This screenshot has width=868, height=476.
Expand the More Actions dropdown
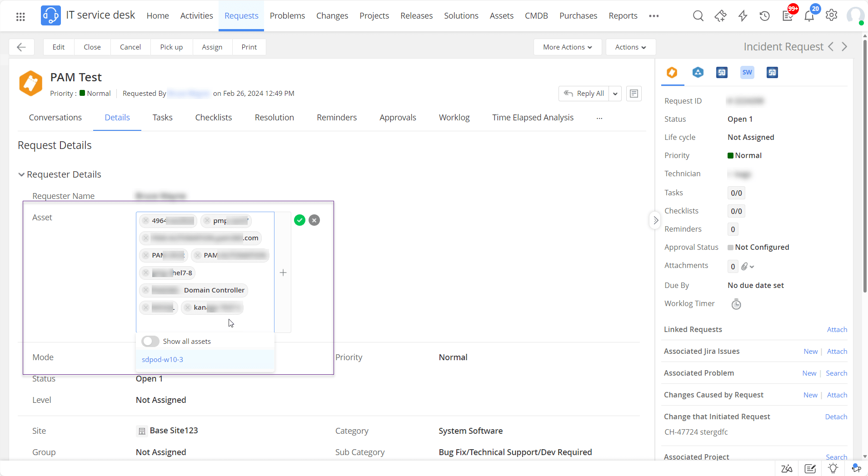point(567,47)
